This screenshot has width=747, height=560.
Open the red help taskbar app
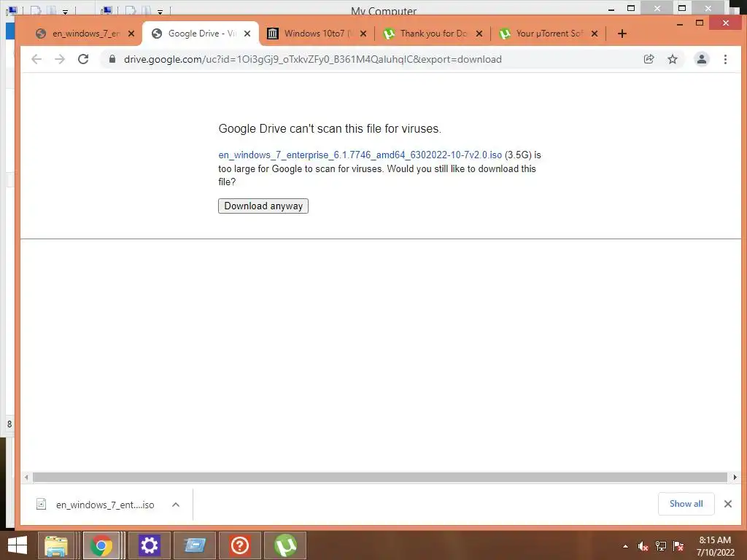pyautogui.click(x=239, y=545)
